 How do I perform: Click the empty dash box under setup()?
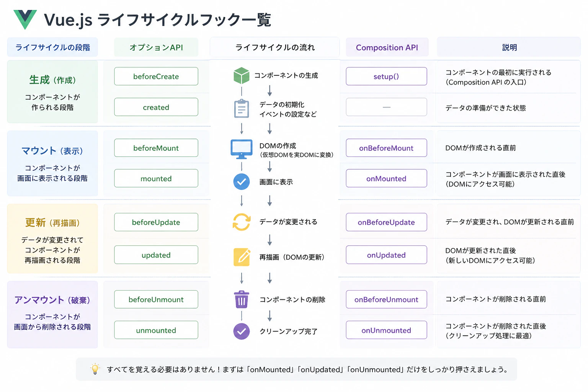click(386, 107)
